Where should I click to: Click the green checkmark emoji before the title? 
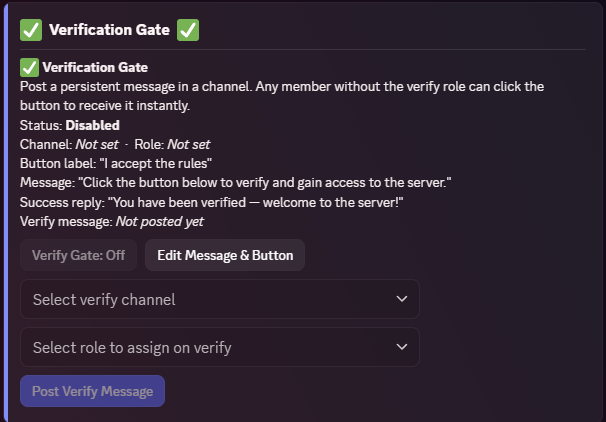[31, 30]
